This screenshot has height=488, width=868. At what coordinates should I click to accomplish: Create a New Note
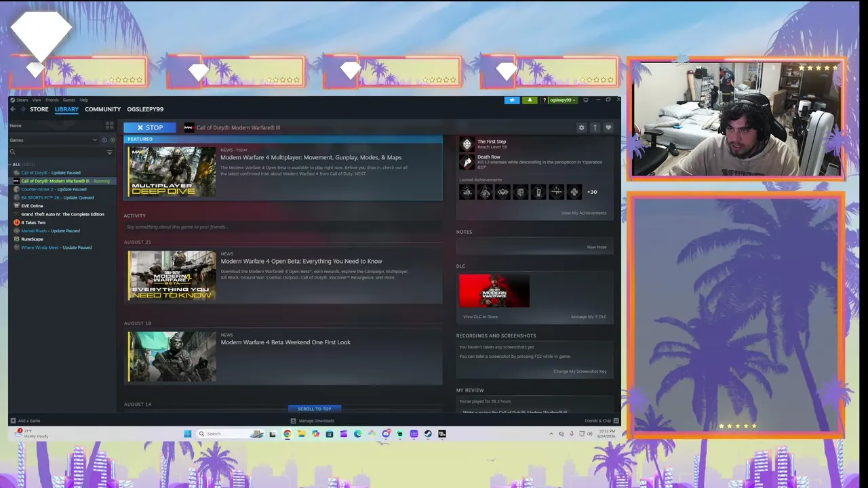point(597,247)
